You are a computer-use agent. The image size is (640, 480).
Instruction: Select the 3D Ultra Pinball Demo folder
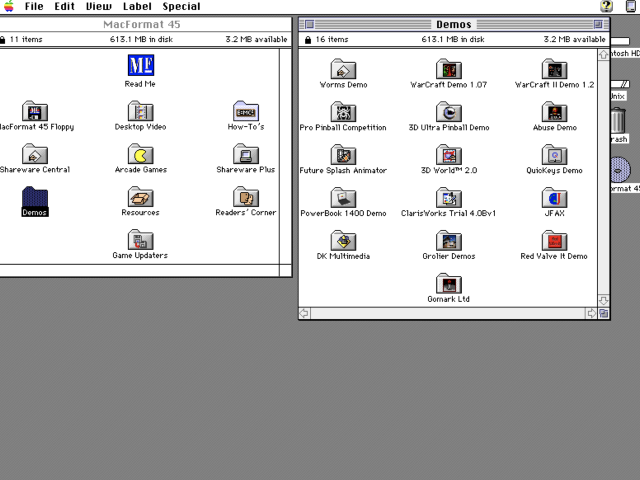click(x=449, y=112)
